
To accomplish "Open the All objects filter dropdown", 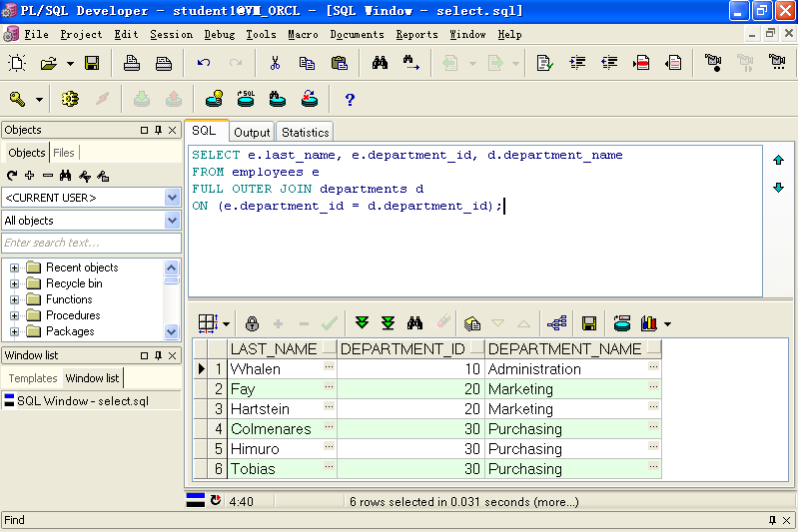I will point(172,221).
